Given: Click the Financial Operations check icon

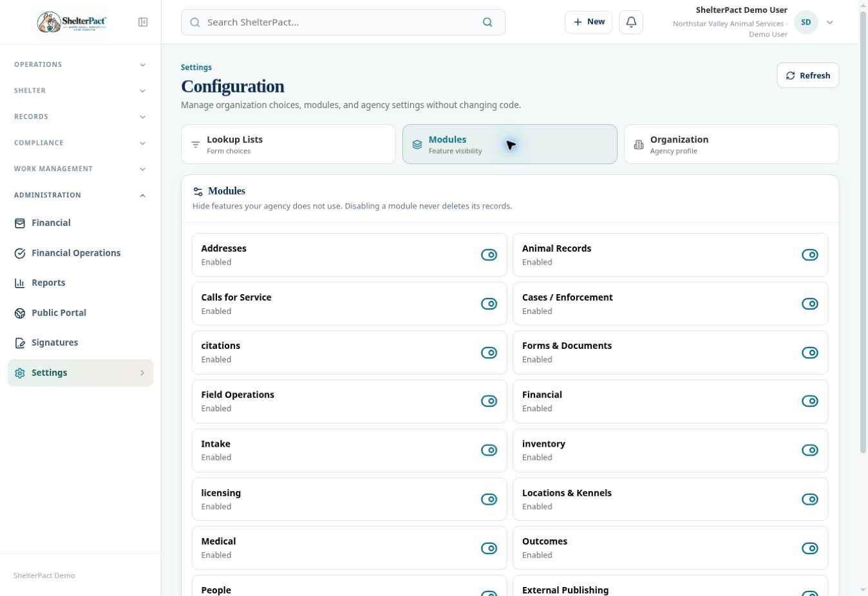Looking at the screenshot, I should 20,253.
